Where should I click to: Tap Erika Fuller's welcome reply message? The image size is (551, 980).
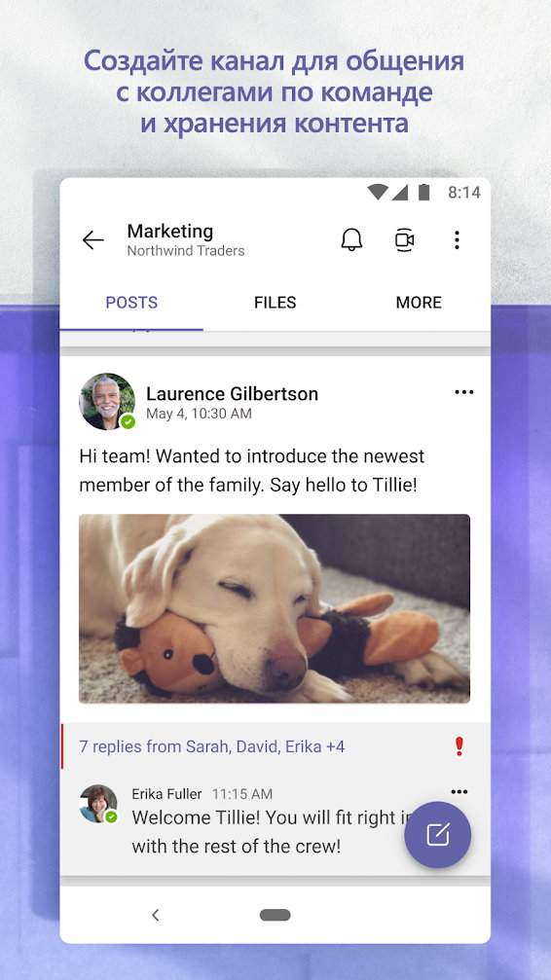pyautogui.click(x=269, y=832)
